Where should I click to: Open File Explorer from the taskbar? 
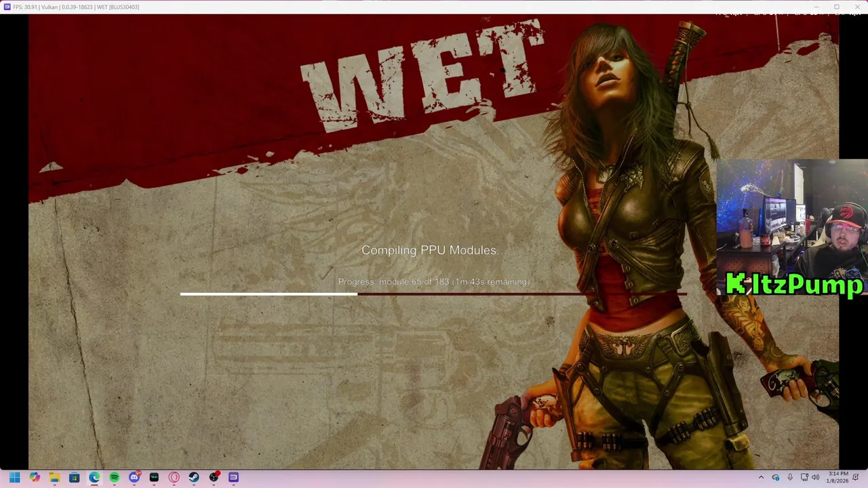54,478
